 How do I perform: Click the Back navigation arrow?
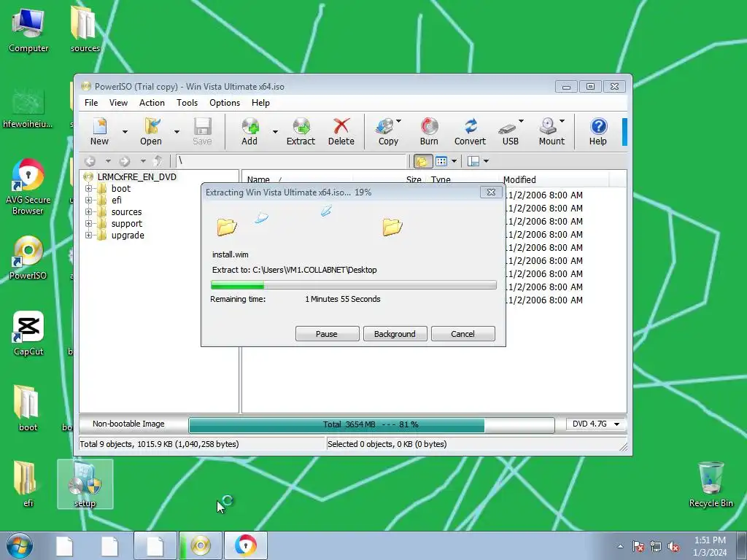(90, 161)
